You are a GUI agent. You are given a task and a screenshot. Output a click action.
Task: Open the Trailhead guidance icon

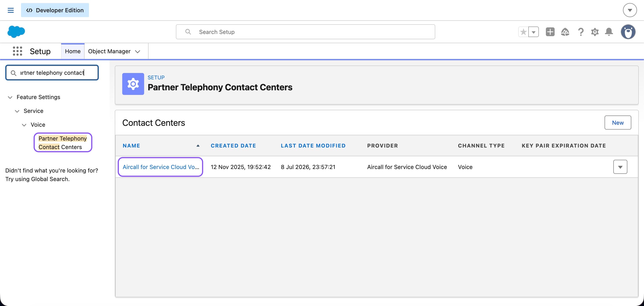565,32
